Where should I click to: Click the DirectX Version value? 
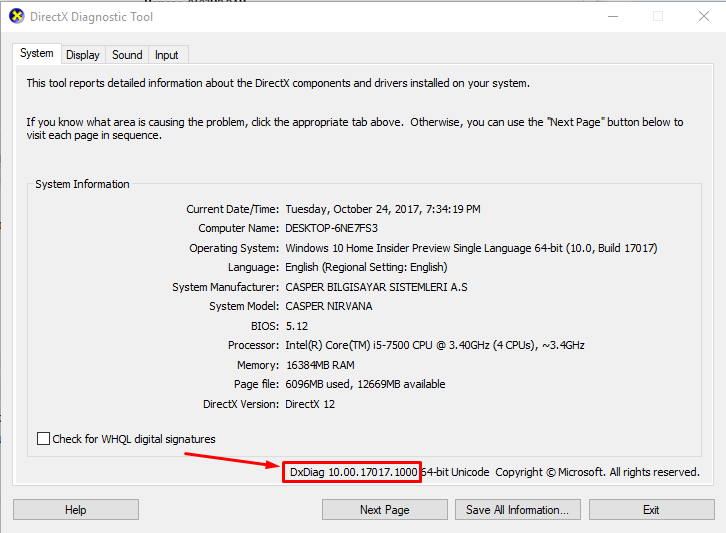coord(310,404)
